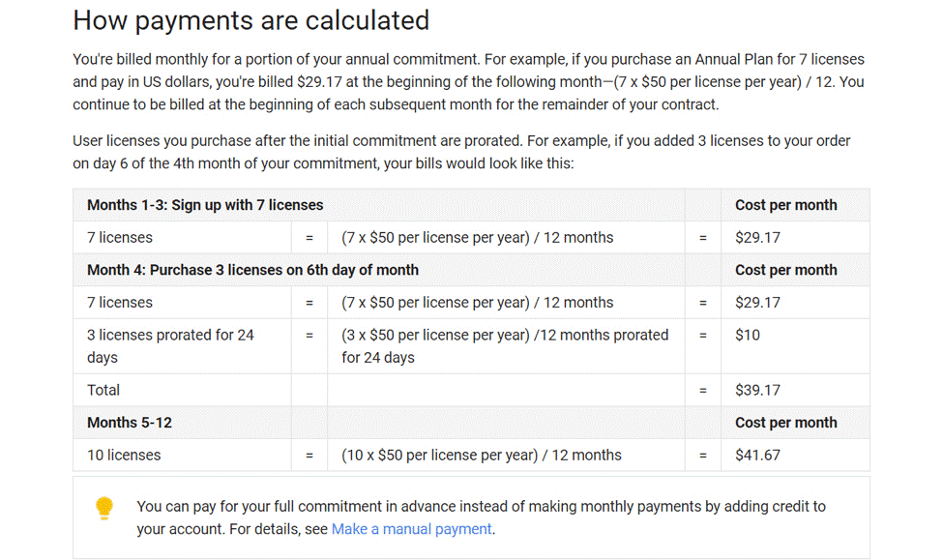Click the pay in advance tip text
This screenshot has width=943, height=560.
(x=481, y=517)
